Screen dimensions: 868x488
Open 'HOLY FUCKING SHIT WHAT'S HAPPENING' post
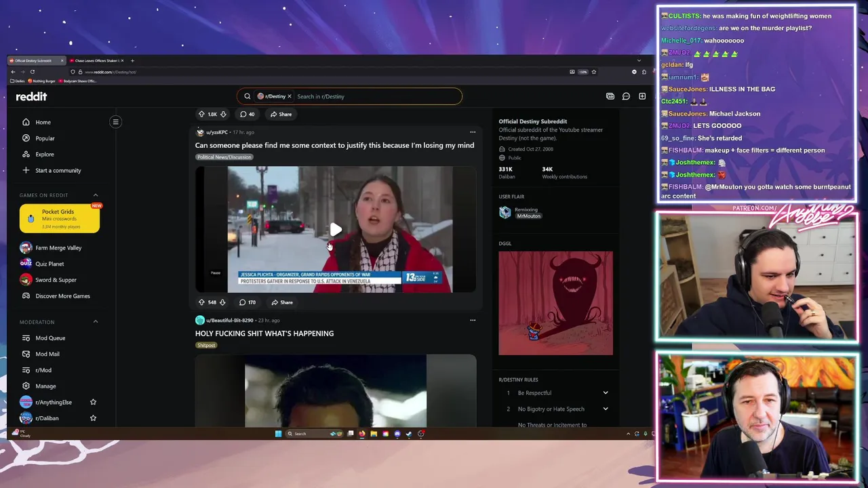[x=264, y=333]
